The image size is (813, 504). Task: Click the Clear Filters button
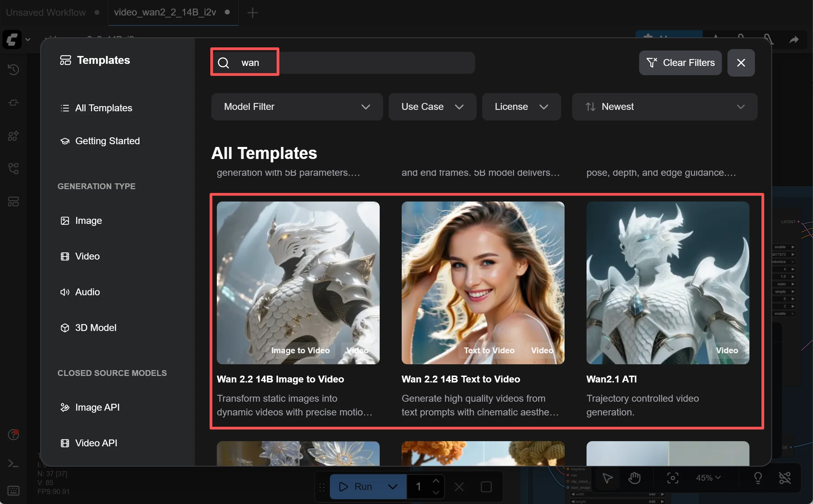point(680,63)
